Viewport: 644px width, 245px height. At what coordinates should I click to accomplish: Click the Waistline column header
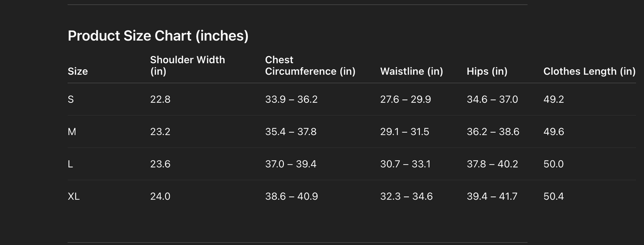click(x=411, y=71)
